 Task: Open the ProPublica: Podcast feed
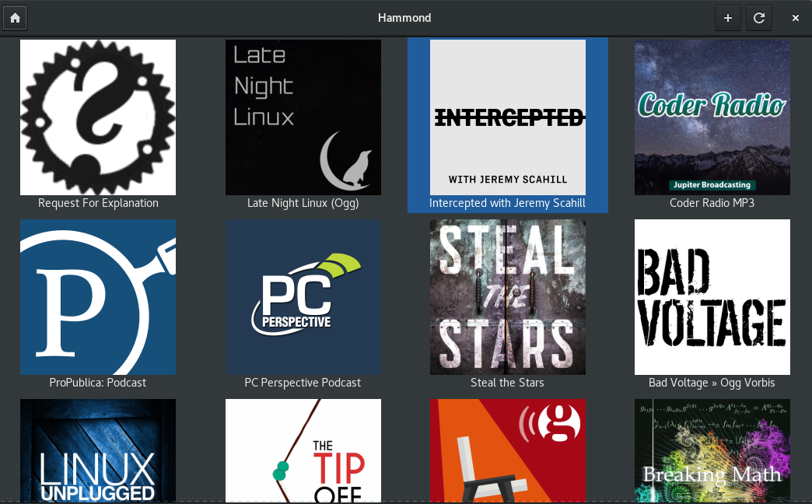98,297
